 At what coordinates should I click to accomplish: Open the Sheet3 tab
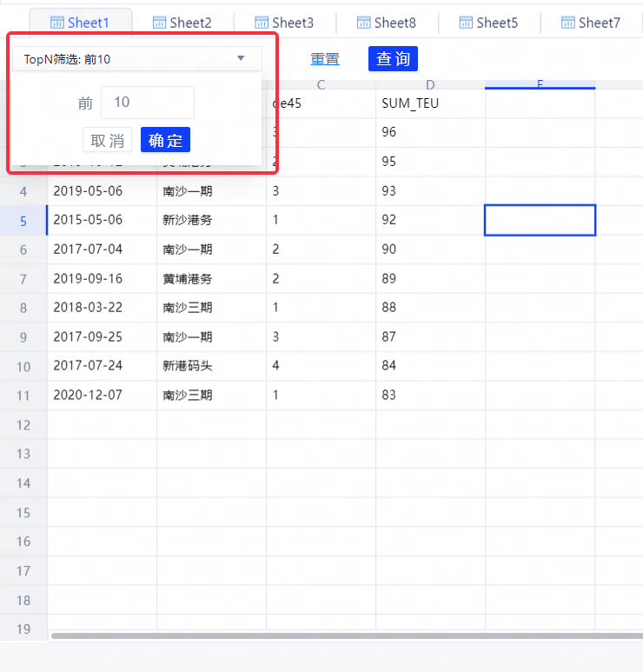click(284, 23)
